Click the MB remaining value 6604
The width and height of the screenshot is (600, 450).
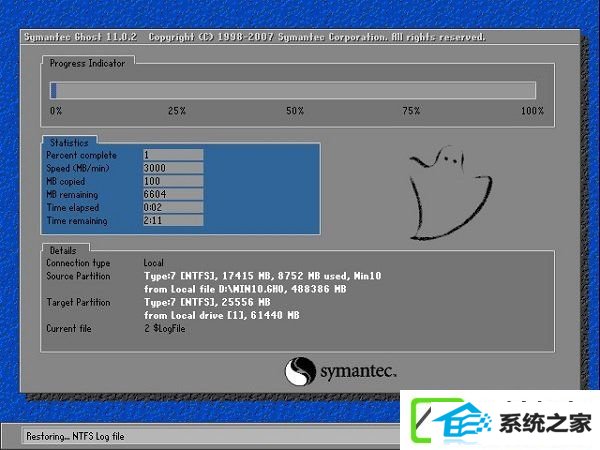(173, 194)
